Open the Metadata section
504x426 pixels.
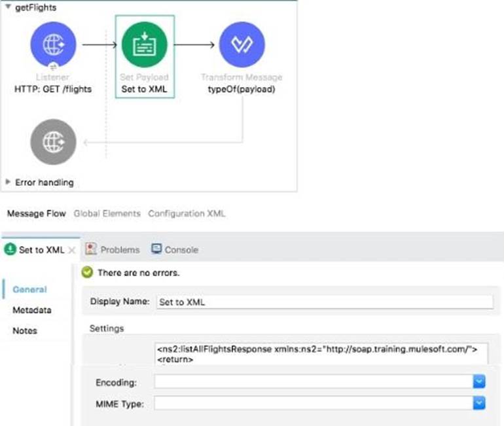coord(31,310)
